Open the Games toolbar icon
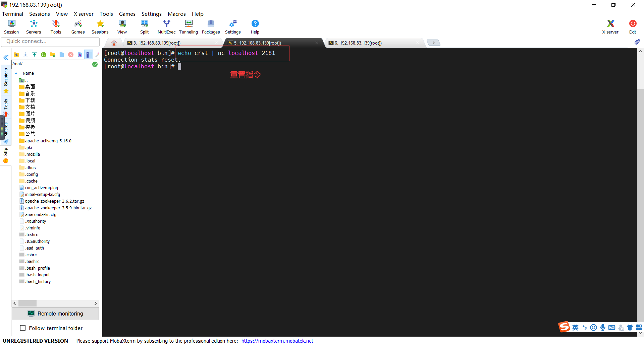 78,27
